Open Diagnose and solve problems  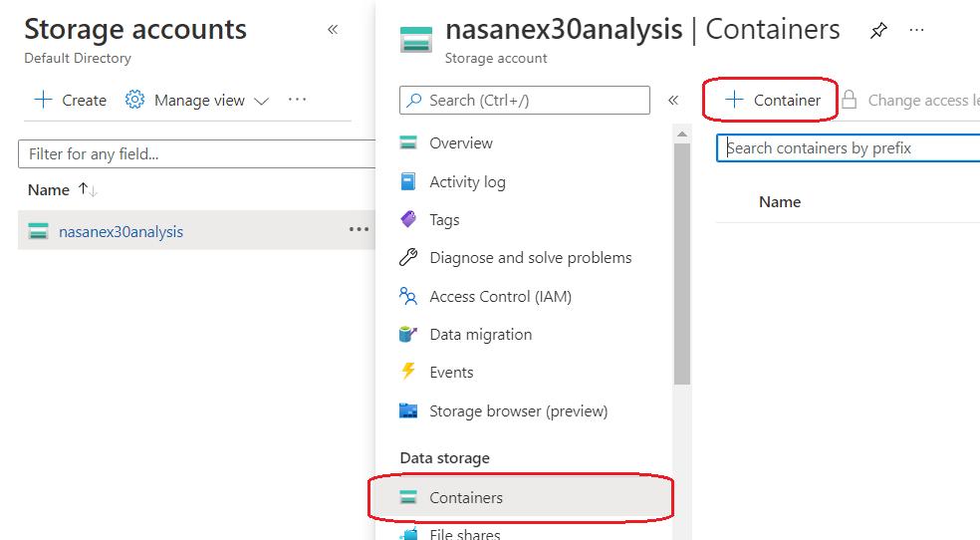(x=531, y=257)
